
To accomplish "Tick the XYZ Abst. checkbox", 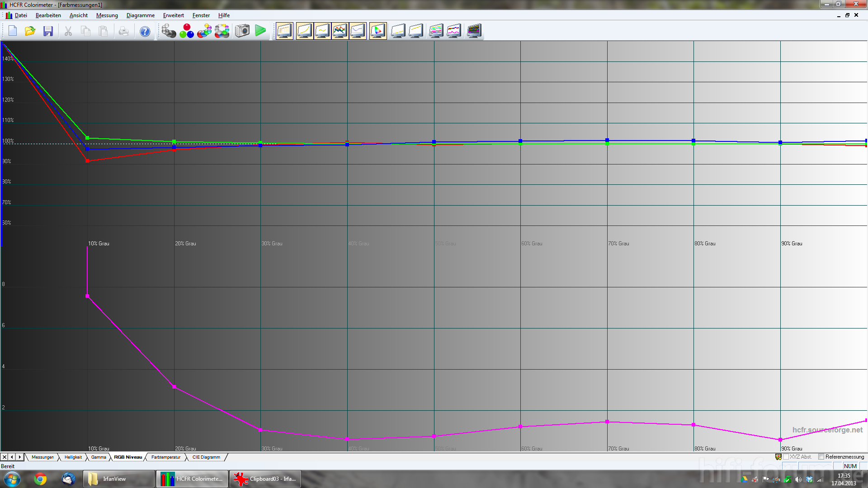I will 786,457.
